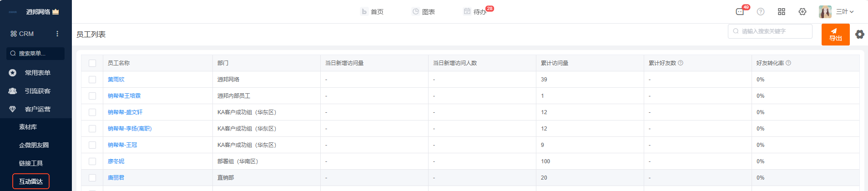
Task: Click the info icon beside 累计好友数
Action: 681,63
